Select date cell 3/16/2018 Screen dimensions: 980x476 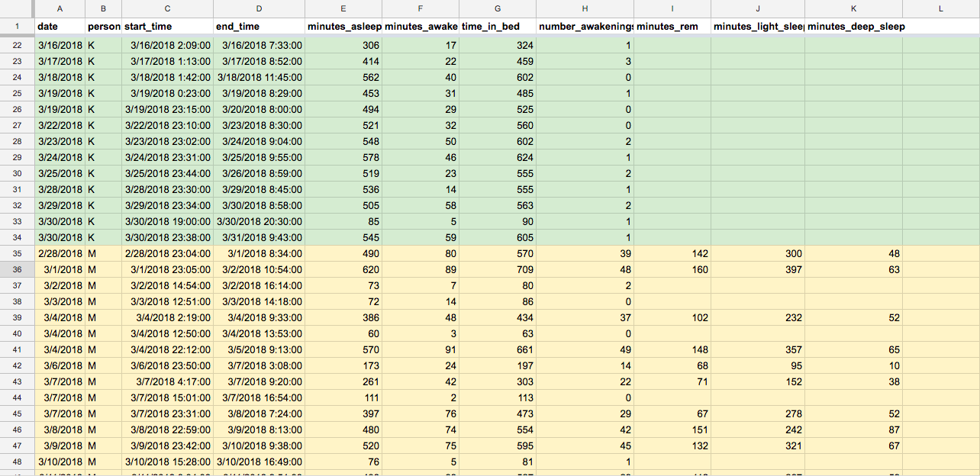coord(60,45)
